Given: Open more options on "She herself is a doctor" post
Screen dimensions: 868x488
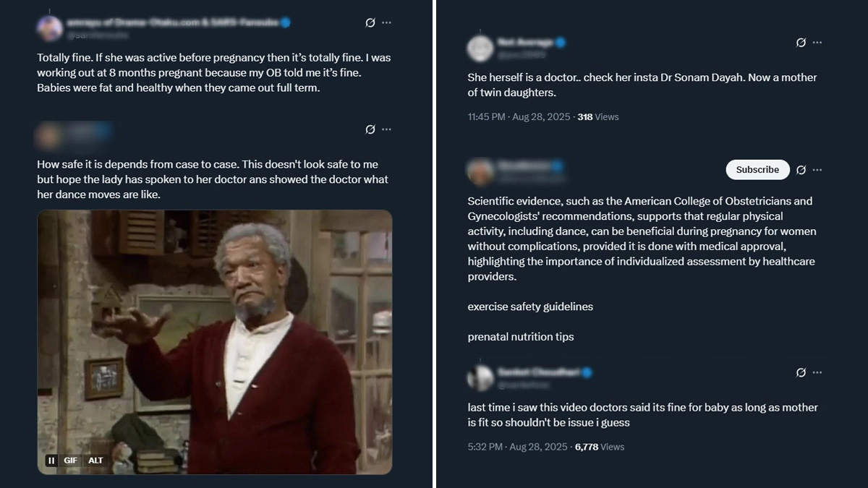Looking at the screenshot, I should coord(817,43).
